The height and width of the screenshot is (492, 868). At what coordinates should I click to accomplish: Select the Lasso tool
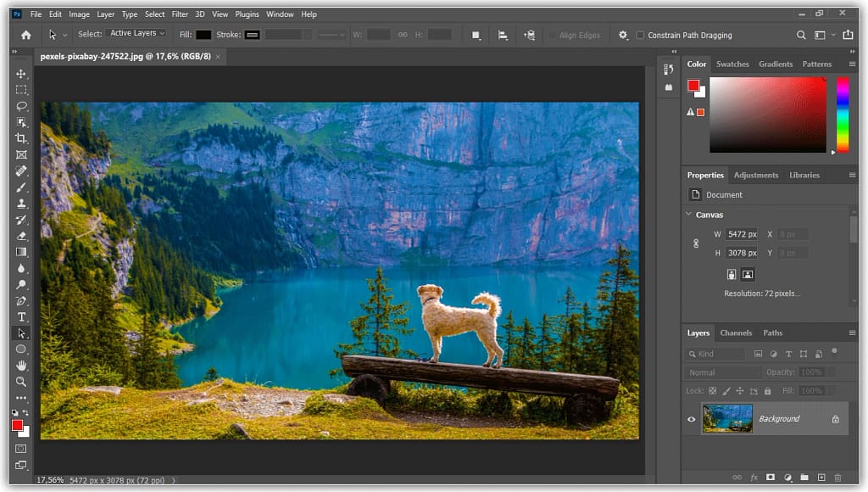(x=21, y=106)
